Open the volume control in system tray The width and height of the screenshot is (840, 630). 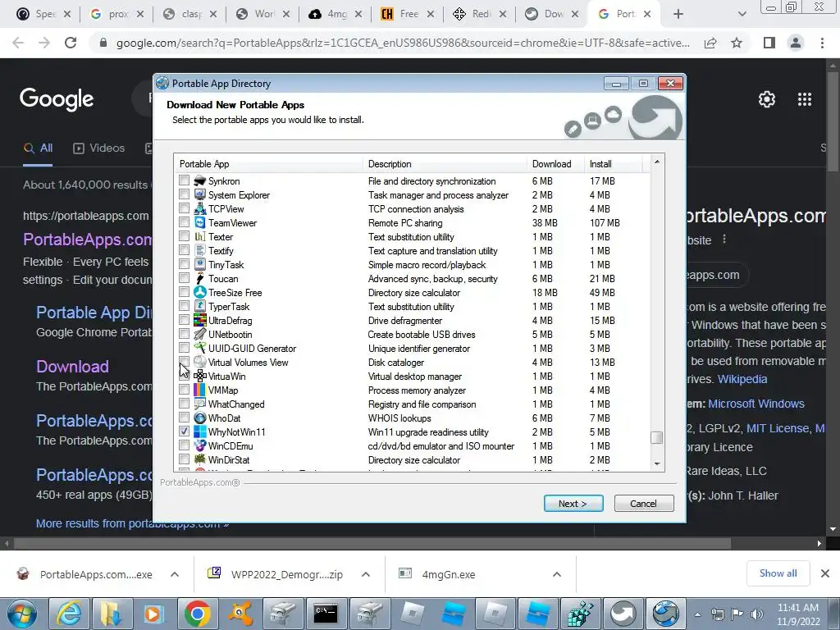(x=757, y=614)
